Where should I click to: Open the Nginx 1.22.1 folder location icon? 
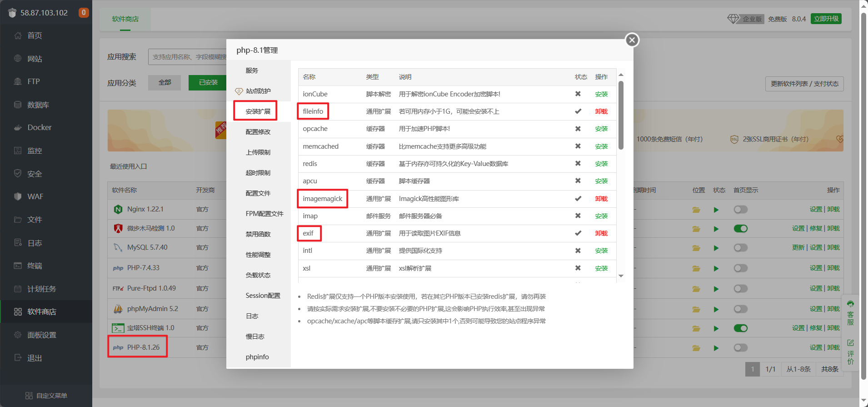[696, 210]
